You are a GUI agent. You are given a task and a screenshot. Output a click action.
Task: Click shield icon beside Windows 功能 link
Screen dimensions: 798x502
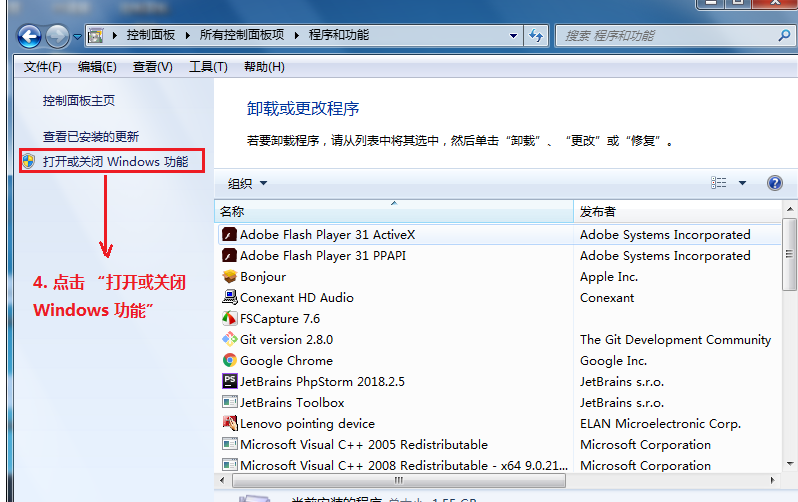coord(29,161)
